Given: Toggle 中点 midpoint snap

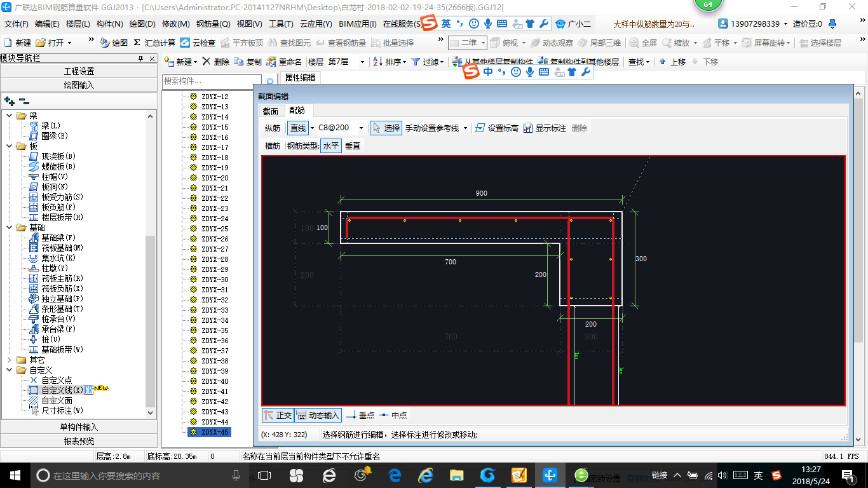Looking at the screenshot, I should coord(393,415).
